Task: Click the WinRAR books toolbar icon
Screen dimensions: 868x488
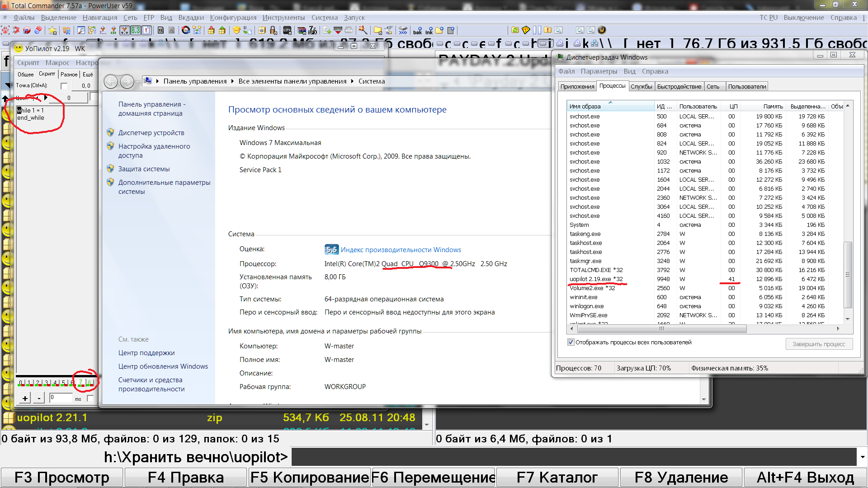Action: click(302, 30)
